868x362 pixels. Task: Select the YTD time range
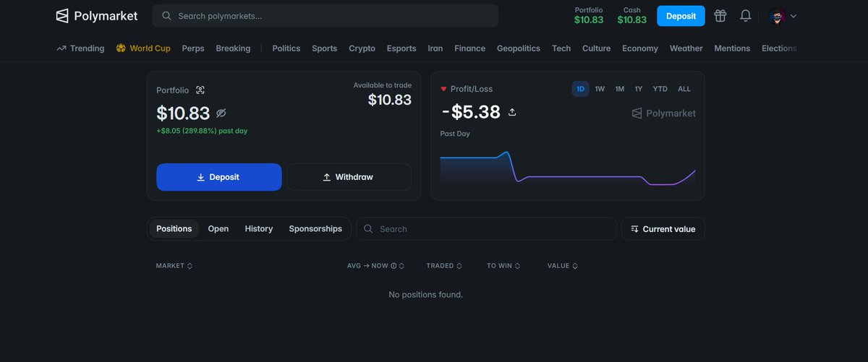point(660,89)
